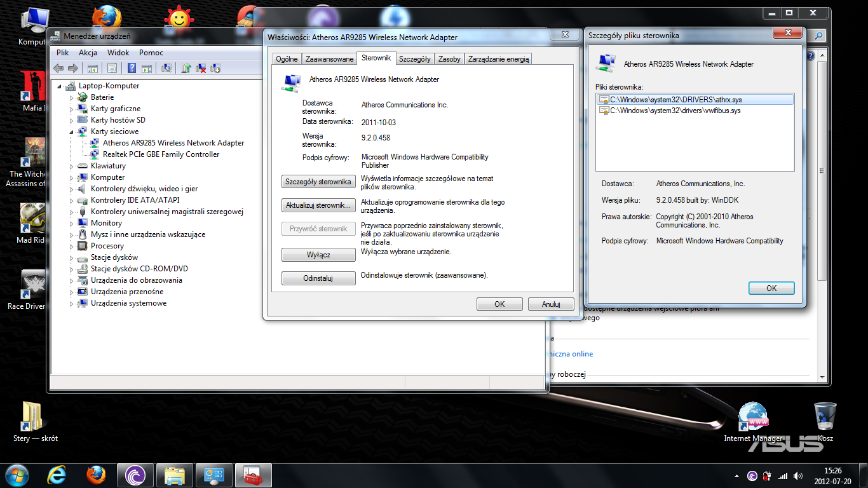Screen dimensions: 868x488
Task: Scan for hardware changes using the toolbar icon
Action: coord(166,68)
